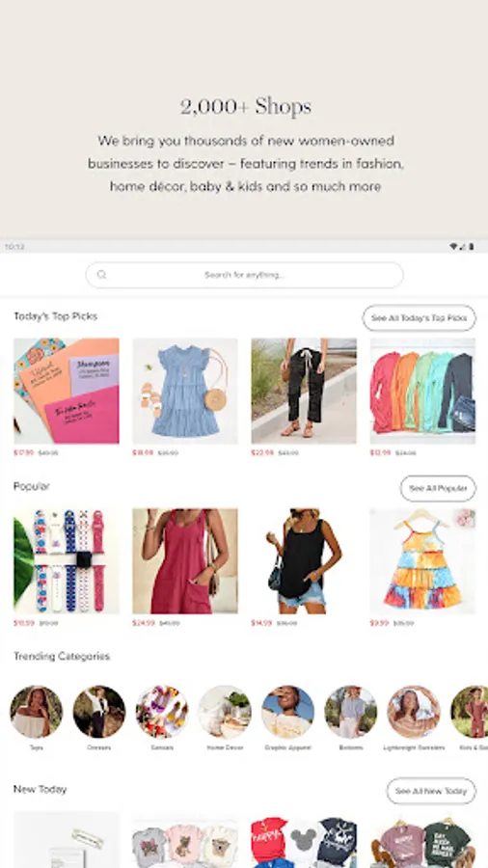Viewport: 488px width, 868px height.
Task: Open See All Popular button
Action: pyautogui.click(x=438, y=488)
